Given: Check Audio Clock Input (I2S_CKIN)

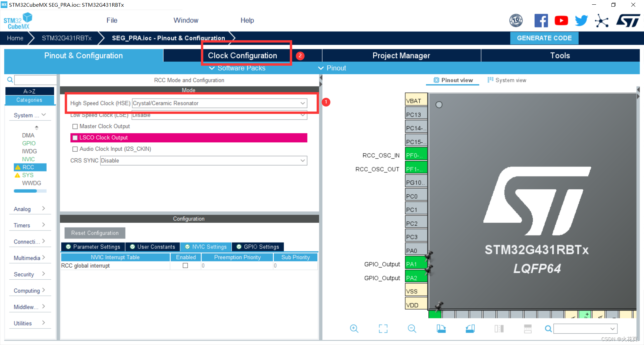Looking at the screenshot, I should [x=75, y=149].
